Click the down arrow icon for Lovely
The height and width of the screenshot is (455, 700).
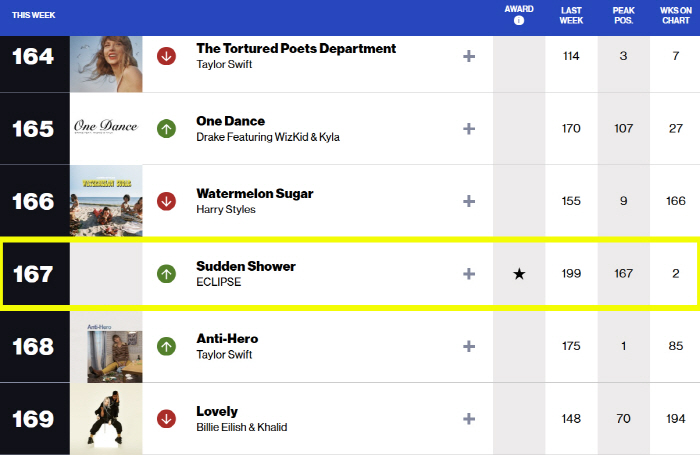[x=167, y=419]
